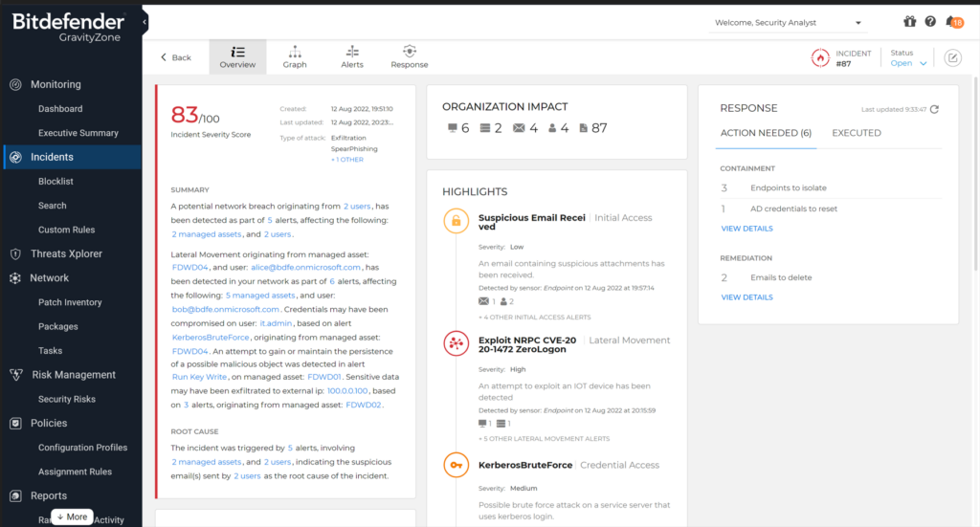This screenshot has width=980, height=527.
Task: Expand the Welcome, Security Analyst dropdown
Action: point(789,23)
